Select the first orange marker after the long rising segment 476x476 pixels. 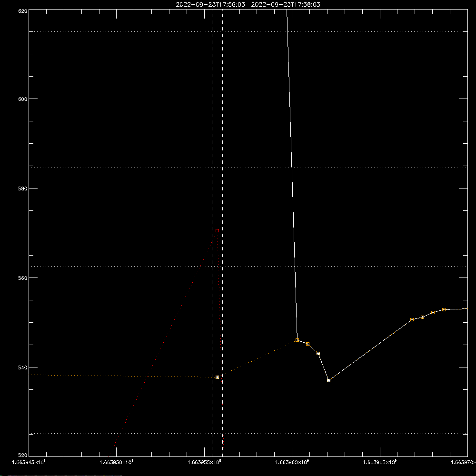[x=412, y=320]
